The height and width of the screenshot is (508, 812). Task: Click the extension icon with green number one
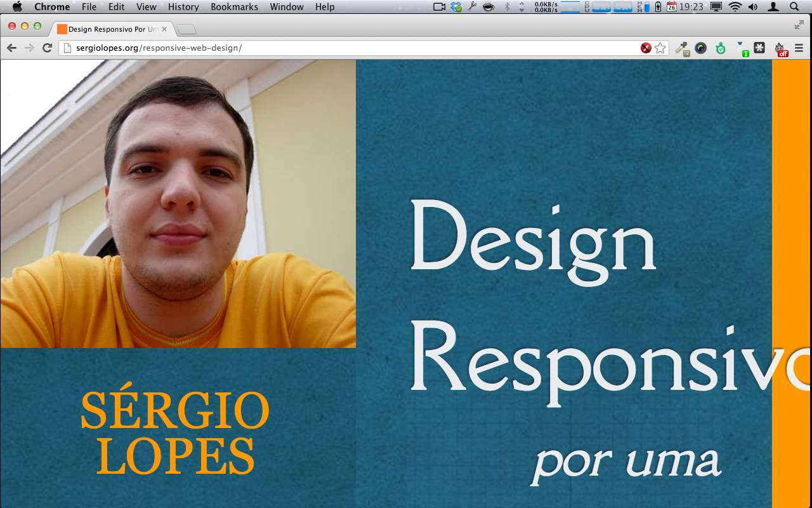point(741,48)
